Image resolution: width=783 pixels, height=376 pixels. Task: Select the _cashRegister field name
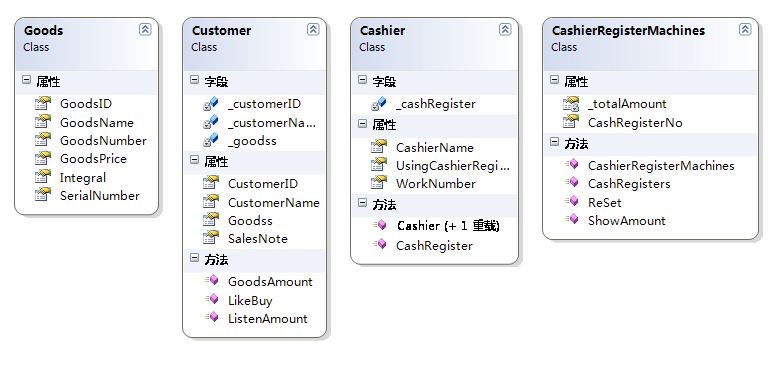click(x=436, y=104)
